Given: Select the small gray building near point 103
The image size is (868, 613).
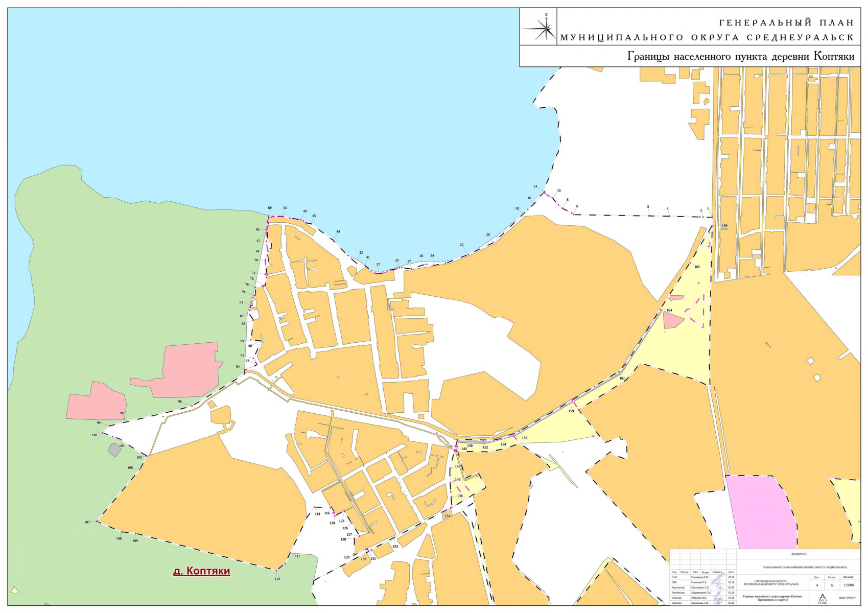Looking at the screenshot, I should coord(114,450).
